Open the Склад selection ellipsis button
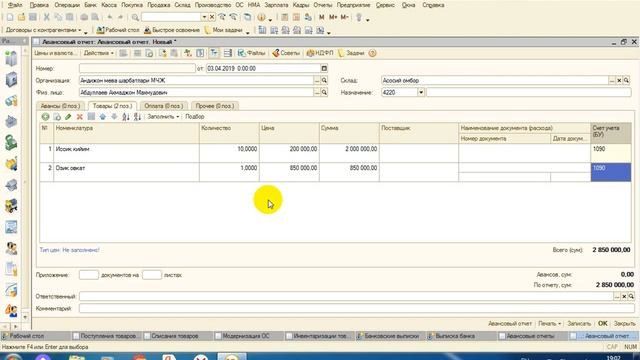Screen dimensions: 640x360 coord(611,80)
